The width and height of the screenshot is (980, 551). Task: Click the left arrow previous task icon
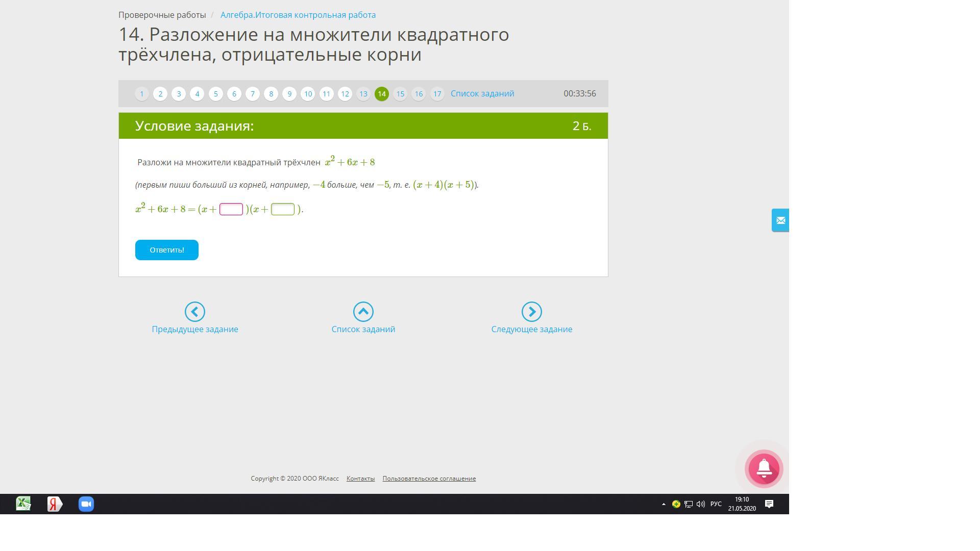point(194,312)
